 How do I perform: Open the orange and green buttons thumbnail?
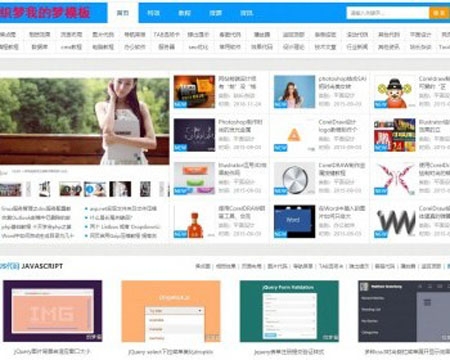(x=194, y=178)
